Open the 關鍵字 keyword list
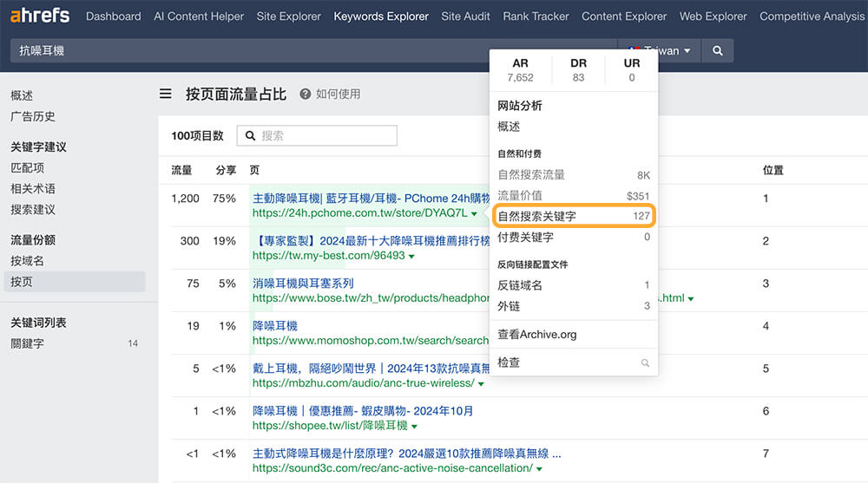The height and width of the screenshot is (483, 868). coord(27,343)
